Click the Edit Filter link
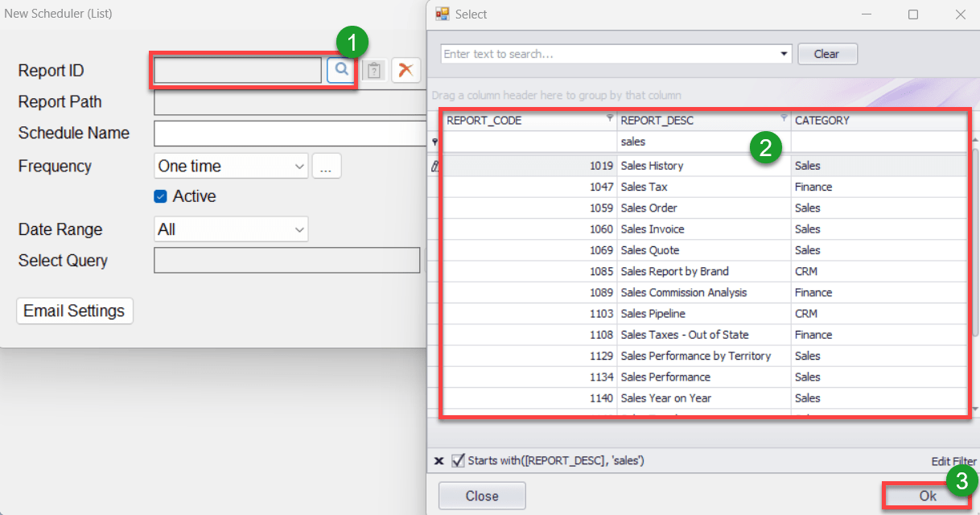The height and width of the screenshot is (515, 980). click(x=953, y=461)
